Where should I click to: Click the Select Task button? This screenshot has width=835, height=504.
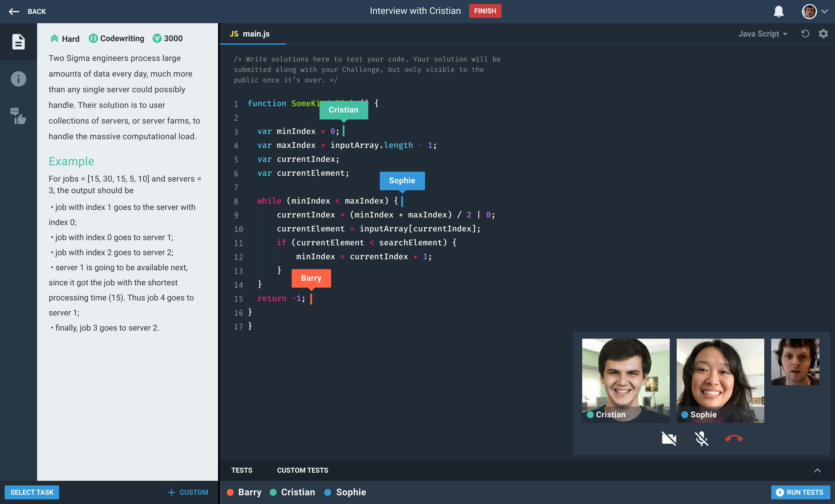click(32, 492)
